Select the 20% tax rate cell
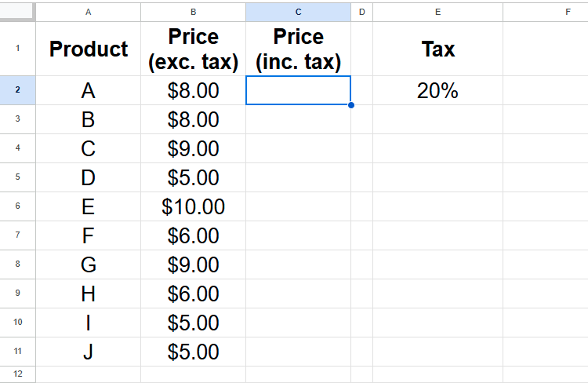Image resolution: width=588 pixels, height=383 pixels. tap(437, 90)
